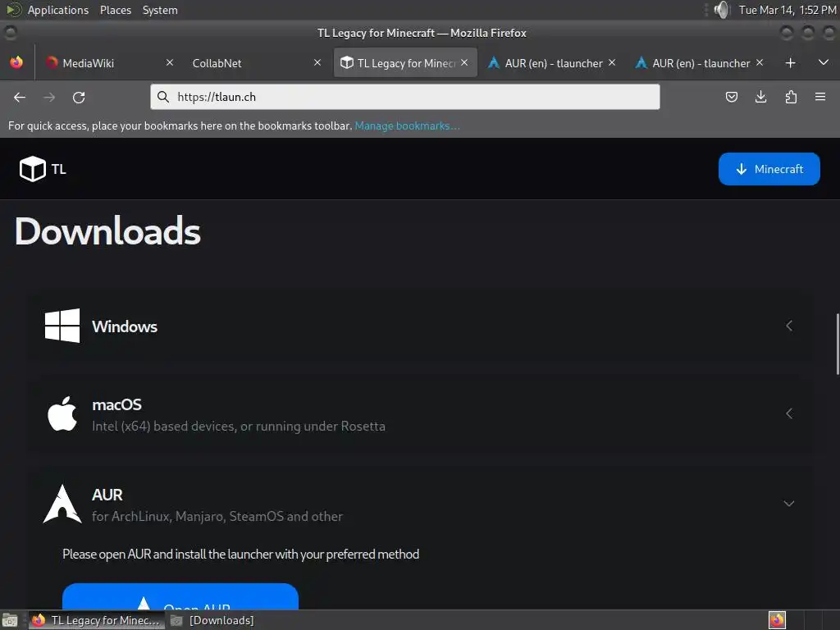Image resolution: width=840 pixels, height=630 pixels.
Task: Click 'for ArchLinux, Manjaro, SteamOS and other' text
Action: [217, 517]
